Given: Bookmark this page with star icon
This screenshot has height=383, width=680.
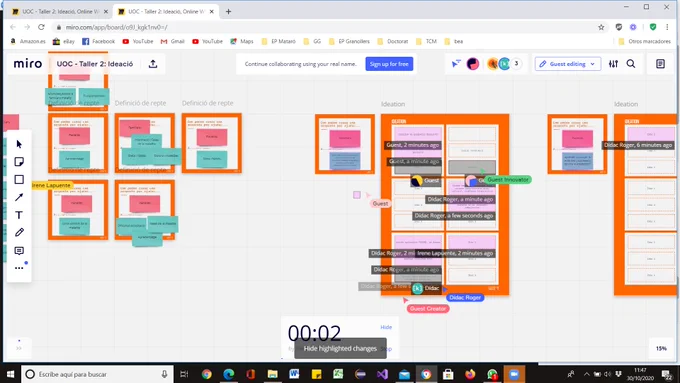Looking at the screenshot, I should pos(601,27).
